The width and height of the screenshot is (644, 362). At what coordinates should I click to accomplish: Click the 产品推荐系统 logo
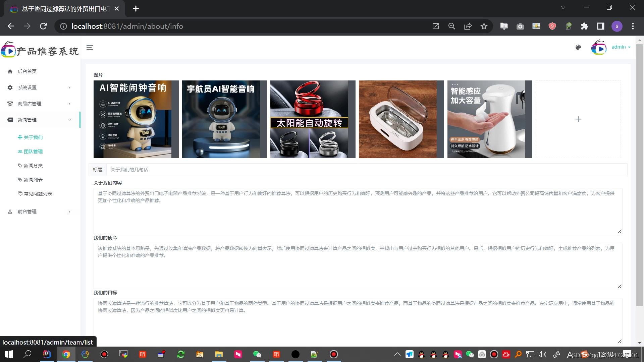pos(40,50)
